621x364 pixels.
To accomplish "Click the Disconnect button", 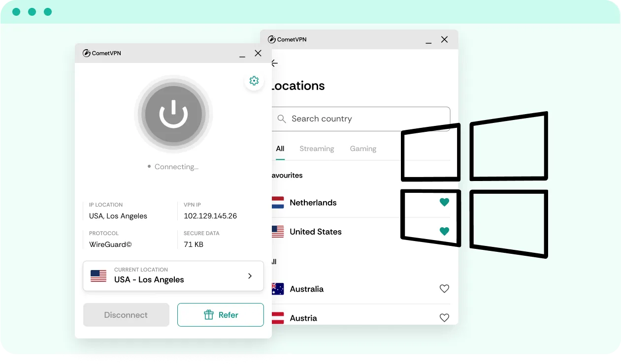I will click(x=126, y=315).
